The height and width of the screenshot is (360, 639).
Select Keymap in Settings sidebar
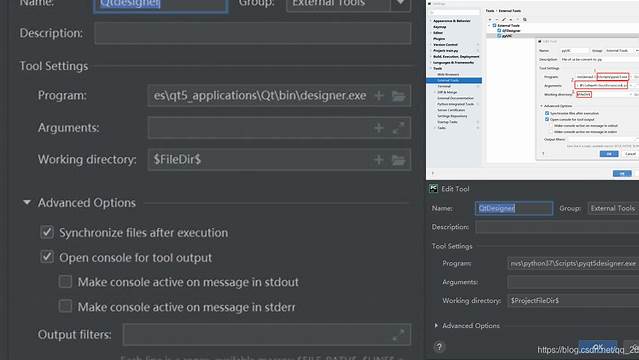(440, 27)
